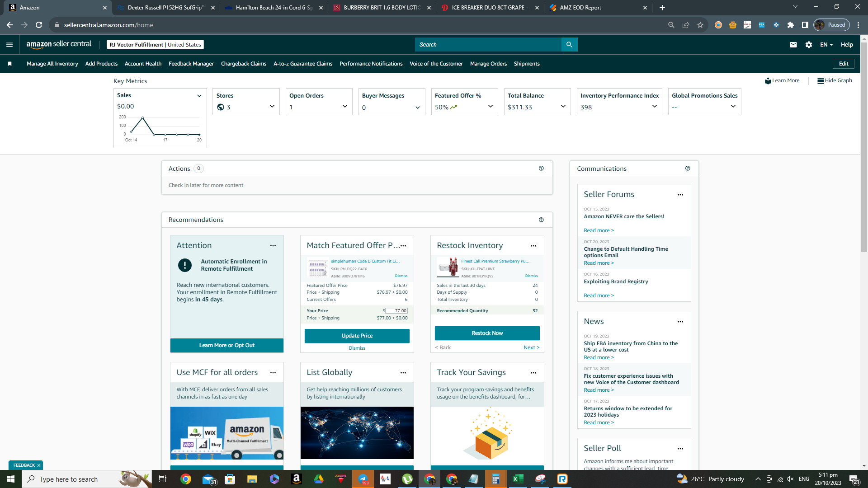The image size is (868, 488).
Task: Open Seller Poll options menu
Action: point(680,449)
